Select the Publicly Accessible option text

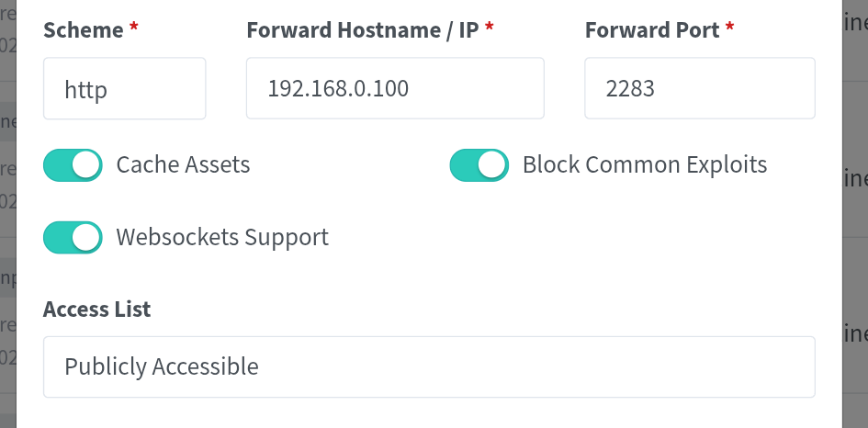click(162, 366)
